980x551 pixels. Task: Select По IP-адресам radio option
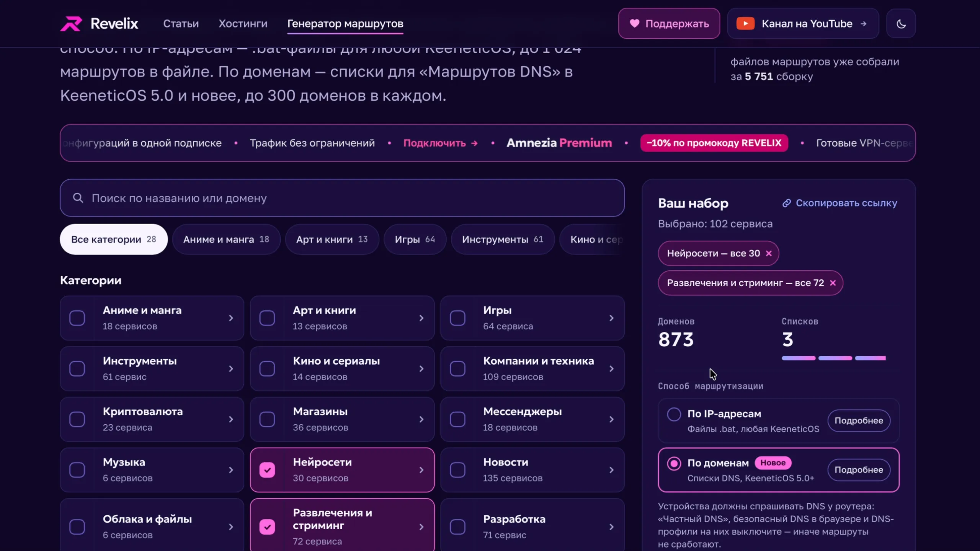(674, 414)
